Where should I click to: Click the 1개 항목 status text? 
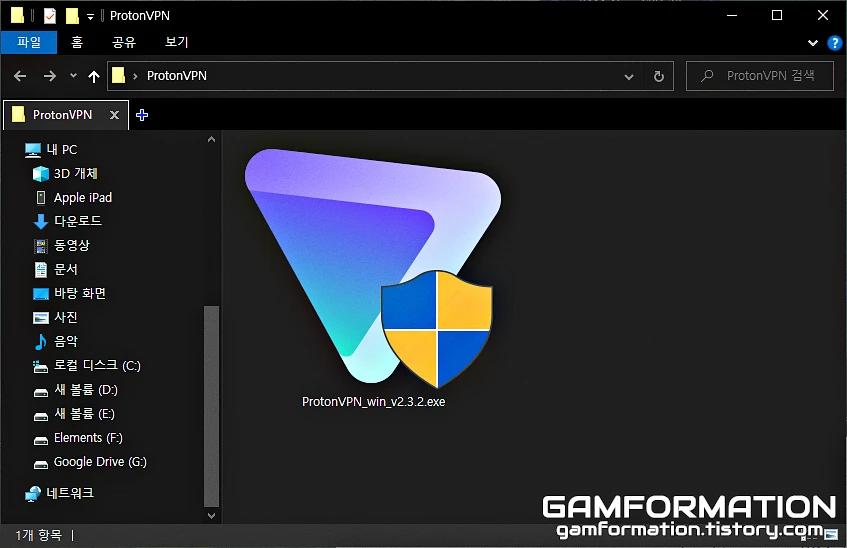38,536
